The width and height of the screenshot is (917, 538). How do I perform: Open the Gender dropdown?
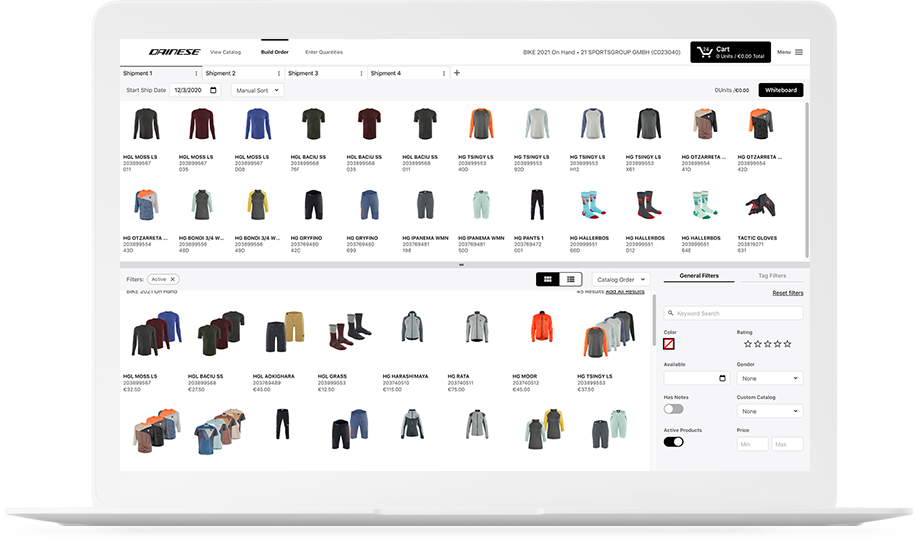click(770, 378)
